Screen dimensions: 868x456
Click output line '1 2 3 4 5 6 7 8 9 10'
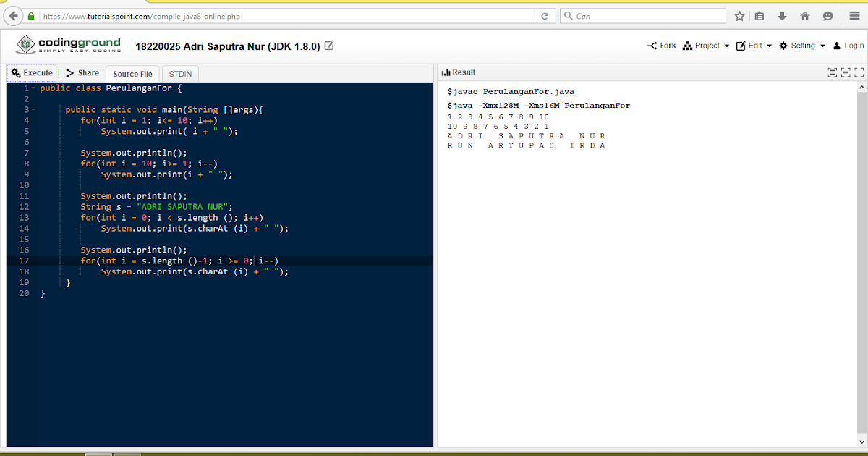(498, 117)
